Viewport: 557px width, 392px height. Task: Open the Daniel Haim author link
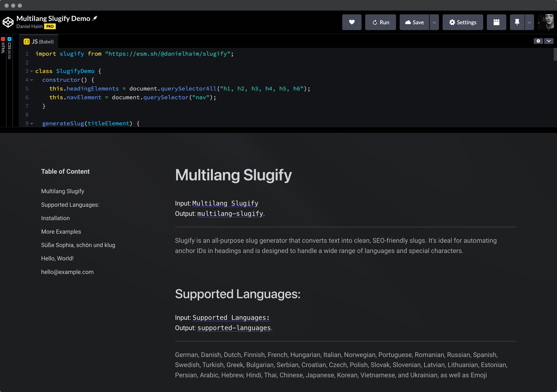[29, 26]
